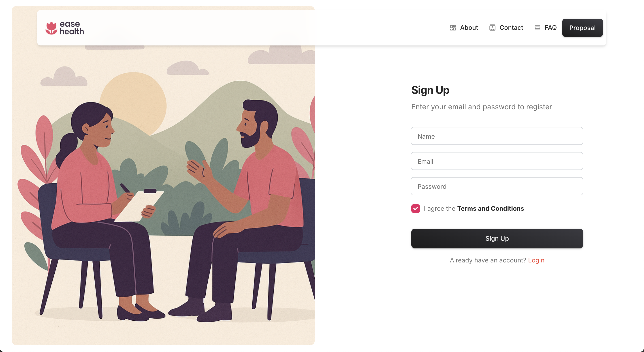Viewport: 644px width, 352px height.
Task: Open the About page
Action: 469,28
